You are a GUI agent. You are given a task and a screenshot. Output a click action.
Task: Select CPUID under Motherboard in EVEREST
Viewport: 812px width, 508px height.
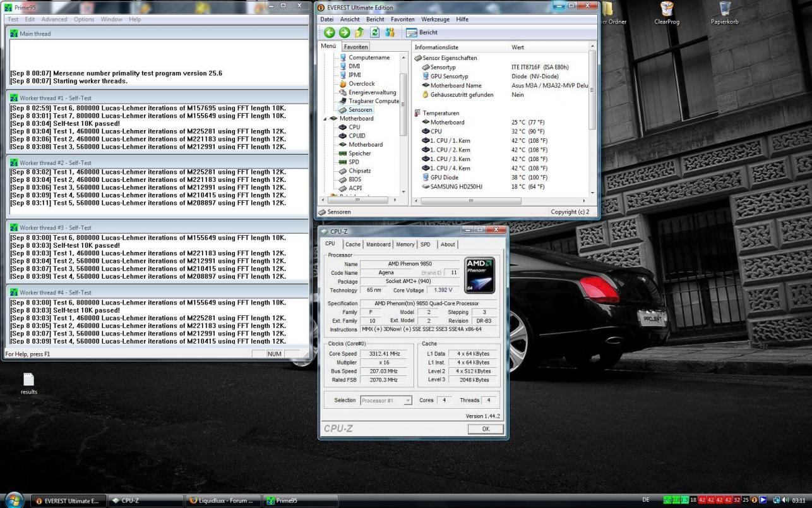(352, 136)
